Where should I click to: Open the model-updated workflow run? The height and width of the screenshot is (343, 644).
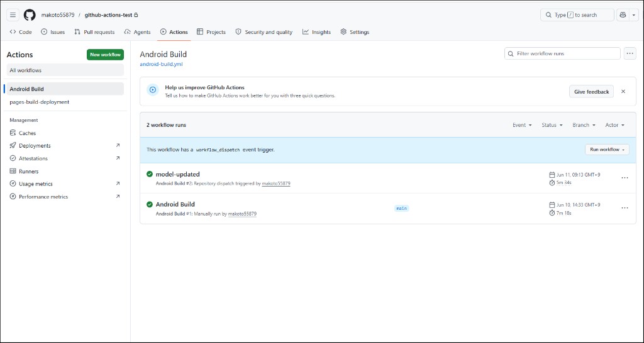tap(178, 175)
